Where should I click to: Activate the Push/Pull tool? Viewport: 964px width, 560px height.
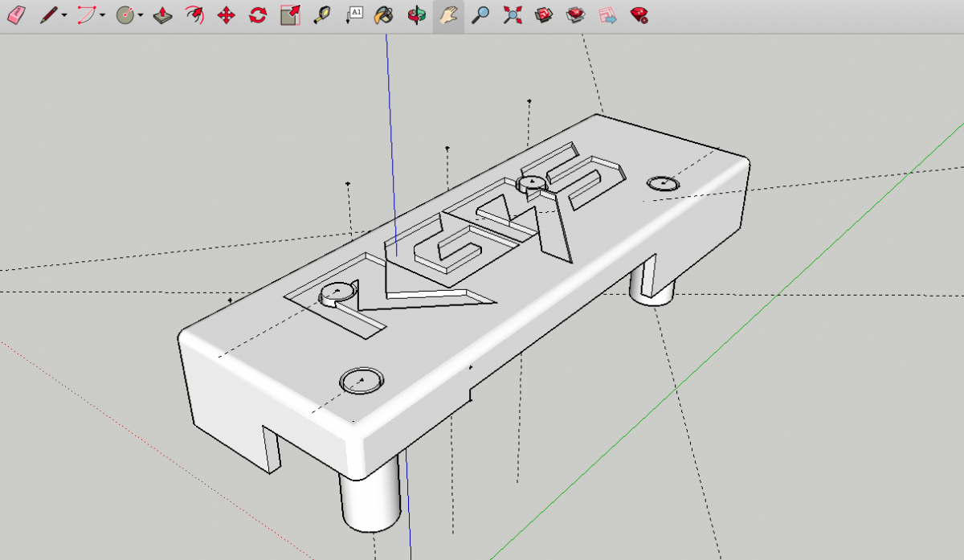click(162, 14)
